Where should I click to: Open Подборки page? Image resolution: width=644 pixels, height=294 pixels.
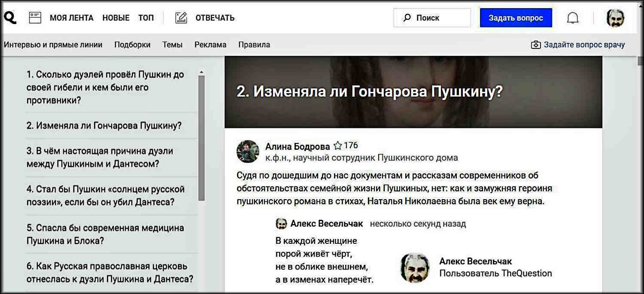(132, 45)
